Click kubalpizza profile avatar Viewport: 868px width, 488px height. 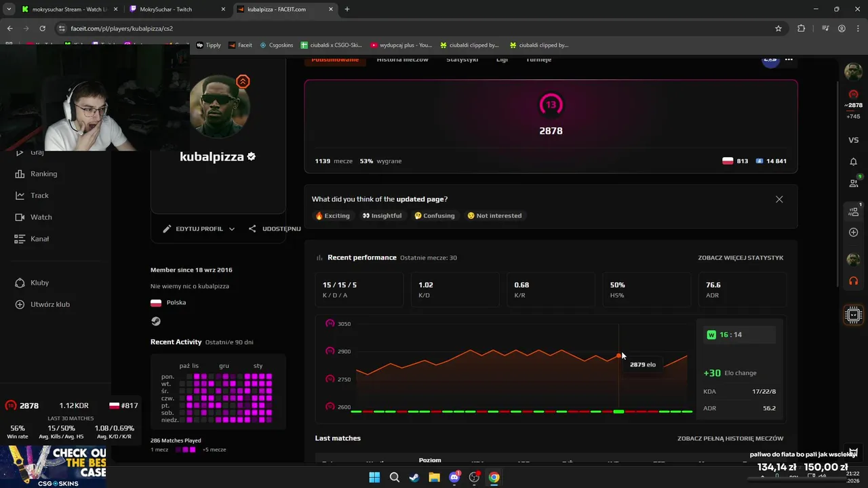220,106
